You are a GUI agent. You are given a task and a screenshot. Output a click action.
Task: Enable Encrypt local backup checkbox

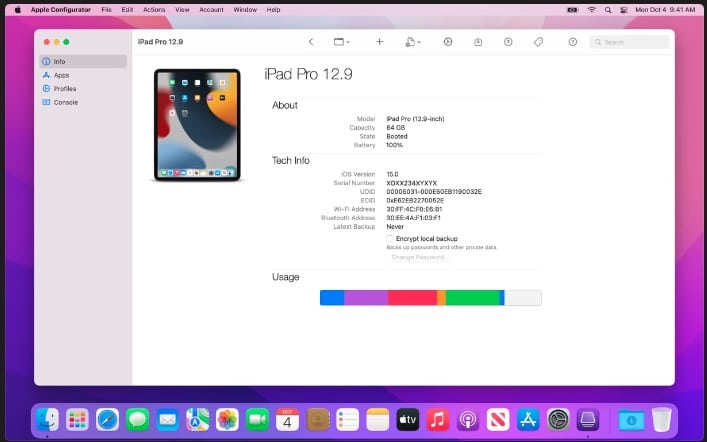[390, 238]
